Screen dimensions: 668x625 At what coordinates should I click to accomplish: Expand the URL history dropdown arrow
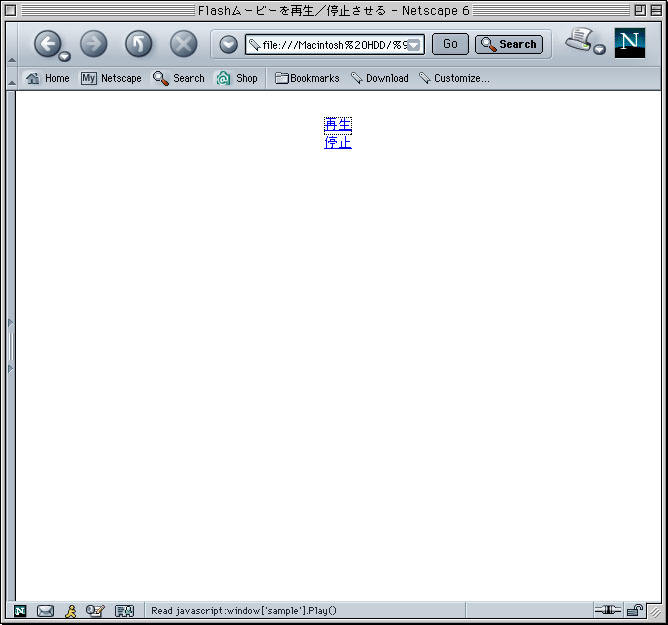[x=414, y=45]
